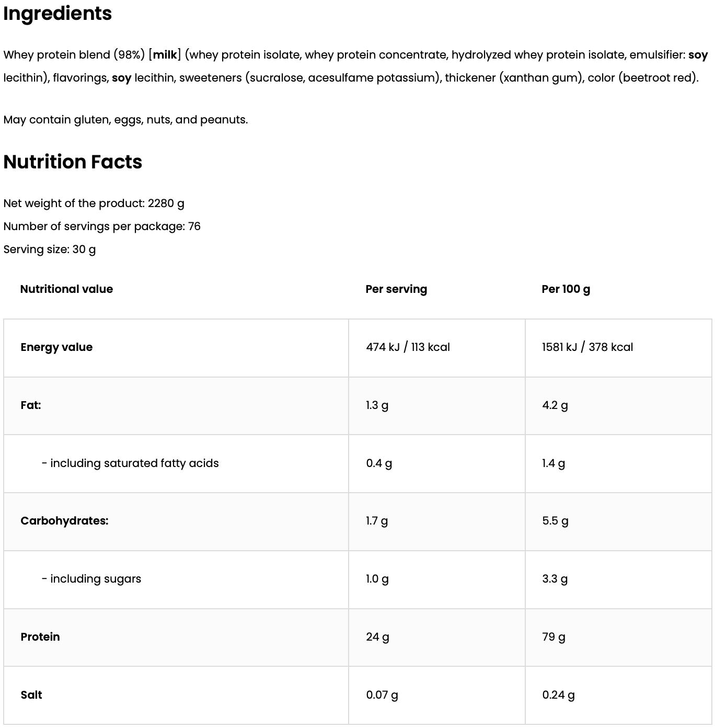Click the allergen warning about gluten and eggs

(x=125, y=120)
